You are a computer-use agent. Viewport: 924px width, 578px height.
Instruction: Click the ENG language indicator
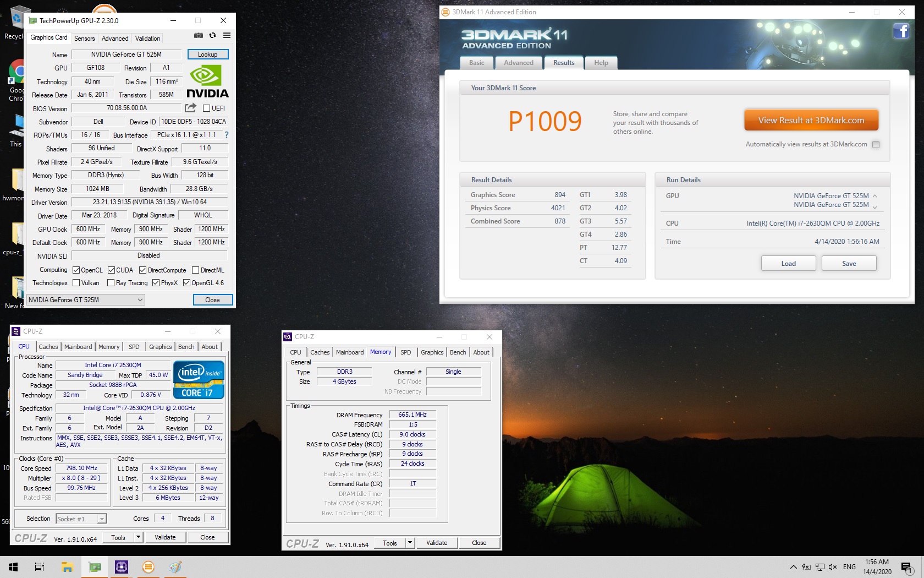point(849,567)
